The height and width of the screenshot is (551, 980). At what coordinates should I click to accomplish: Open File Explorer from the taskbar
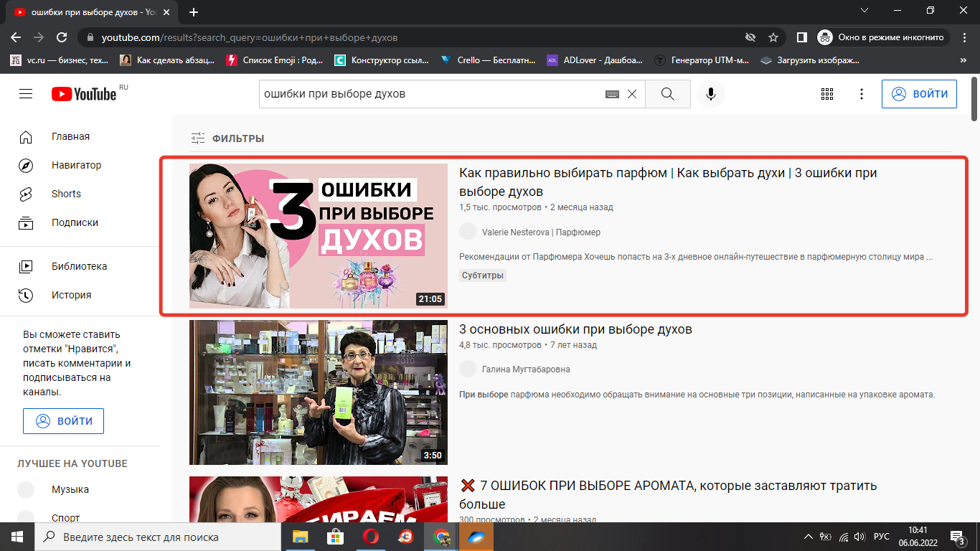[300, 537]
